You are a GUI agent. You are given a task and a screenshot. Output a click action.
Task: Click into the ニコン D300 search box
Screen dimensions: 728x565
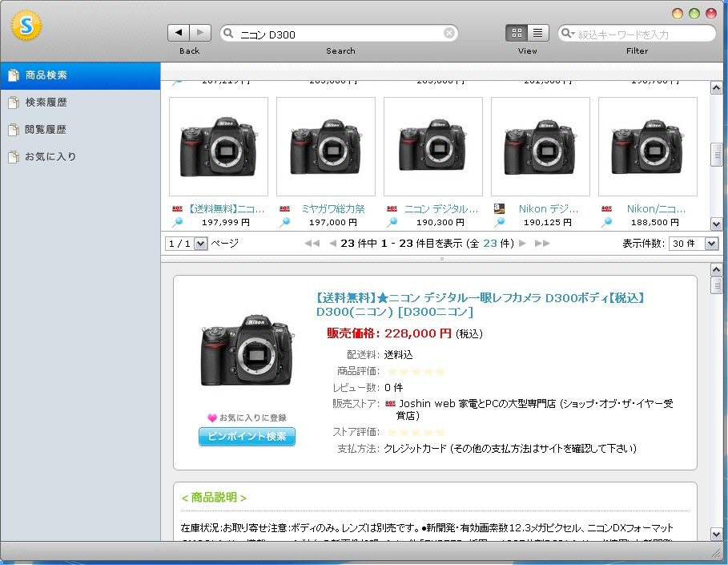coord(339,34)
